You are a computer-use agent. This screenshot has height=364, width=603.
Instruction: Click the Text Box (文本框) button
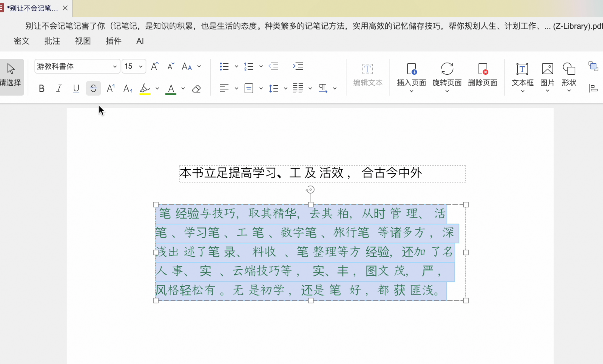[x=523, y=75]
